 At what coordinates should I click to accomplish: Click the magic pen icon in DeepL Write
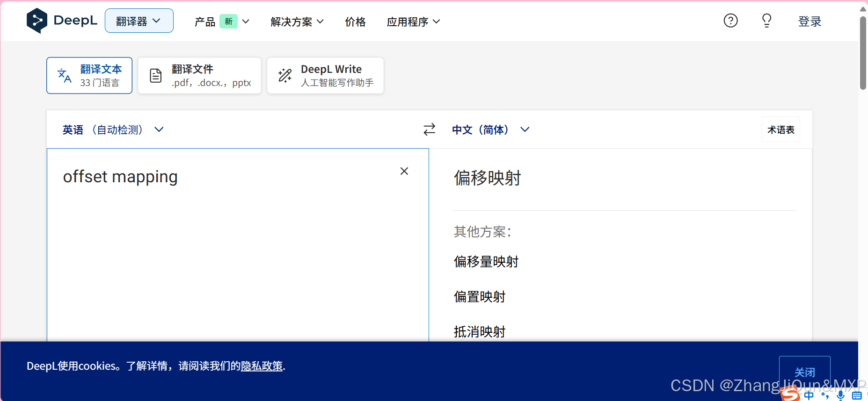[285, 75]
